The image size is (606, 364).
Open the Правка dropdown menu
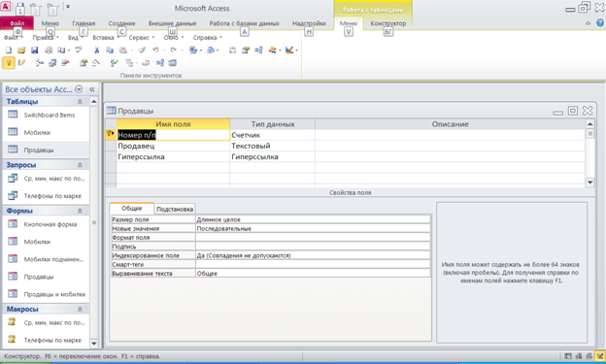click(x=46, y=38)
